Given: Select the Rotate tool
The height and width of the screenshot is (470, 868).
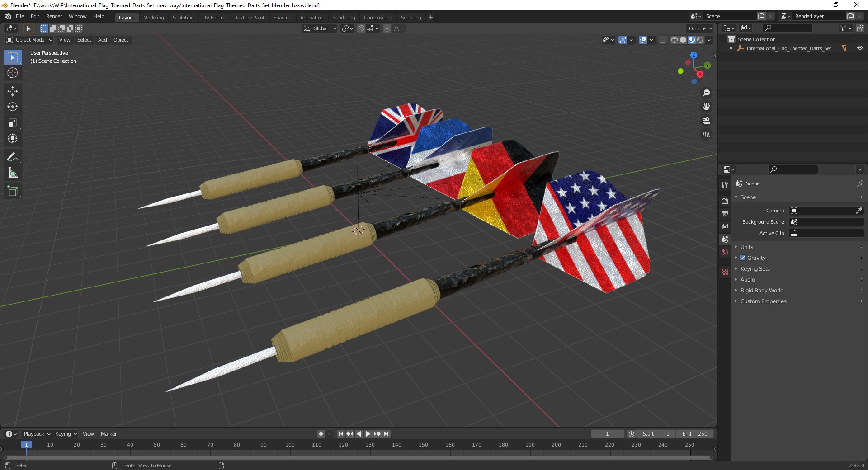Looking at the screenshot, I should click(13, 107).
